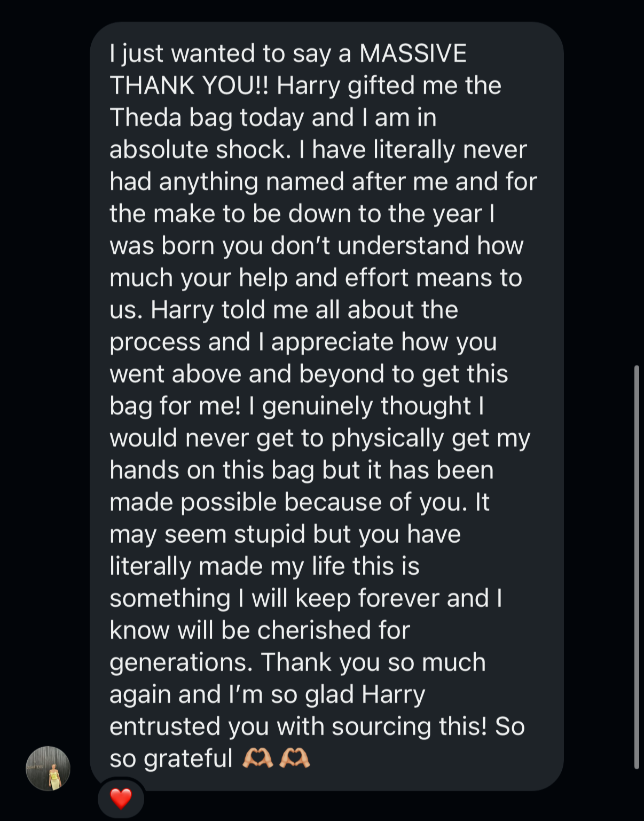Click "so grateful" at the message end
Screen dimensions: 644x821
(x=171, y=759)
